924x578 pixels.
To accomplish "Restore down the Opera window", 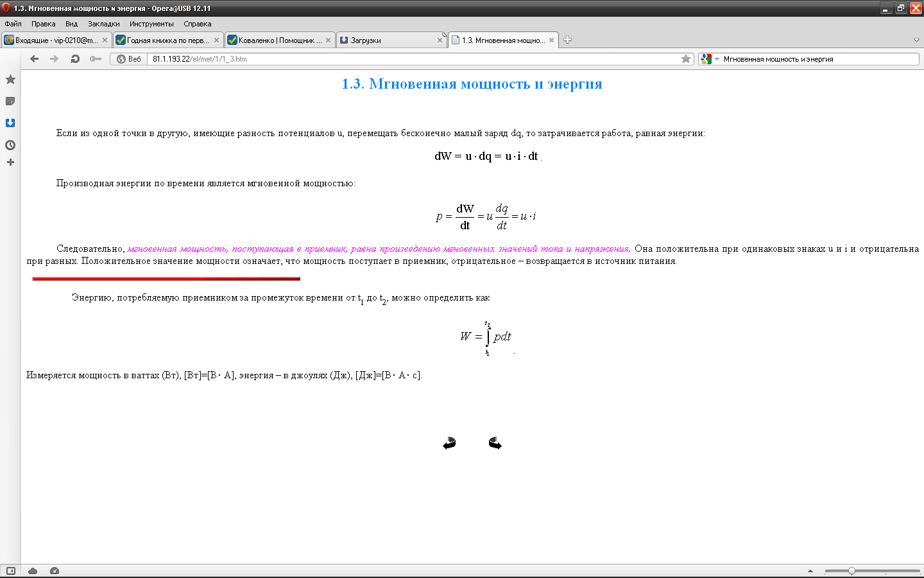I will 901,8.
